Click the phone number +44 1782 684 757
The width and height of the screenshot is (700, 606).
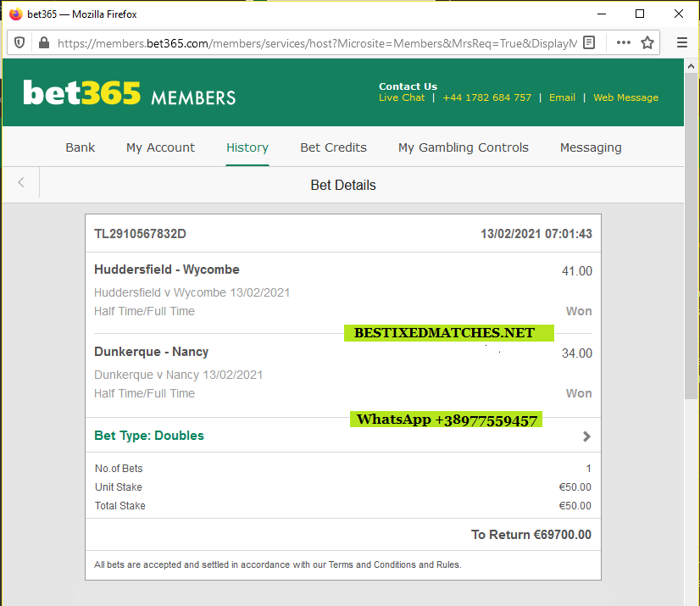[486, 97]
